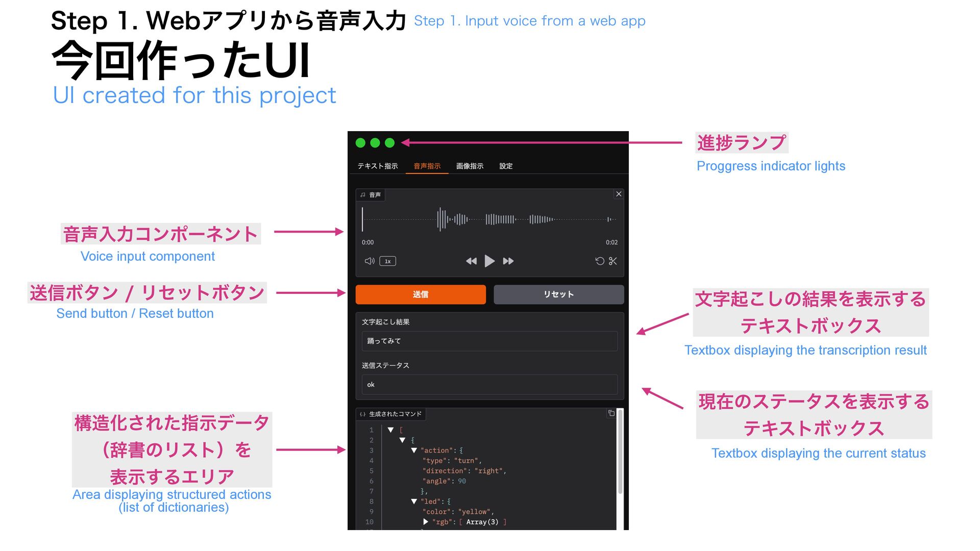Play the recorded audio
This screenshot has width=980, height=551.
489,261
